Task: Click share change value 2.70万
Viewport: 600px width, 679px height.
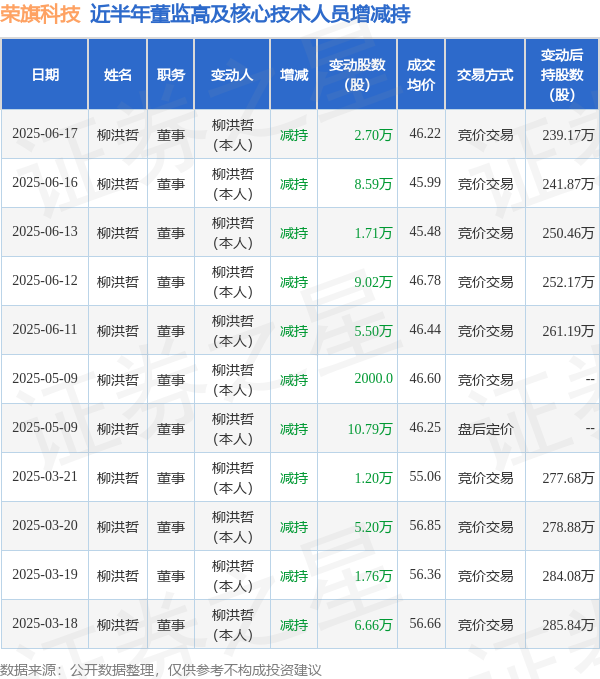Action: (373, 135)
